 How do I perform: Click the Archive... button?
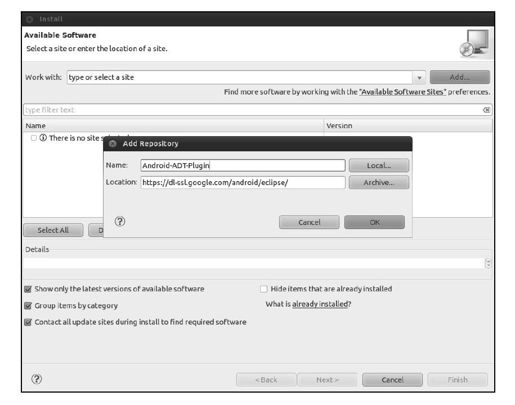point(379,182)
